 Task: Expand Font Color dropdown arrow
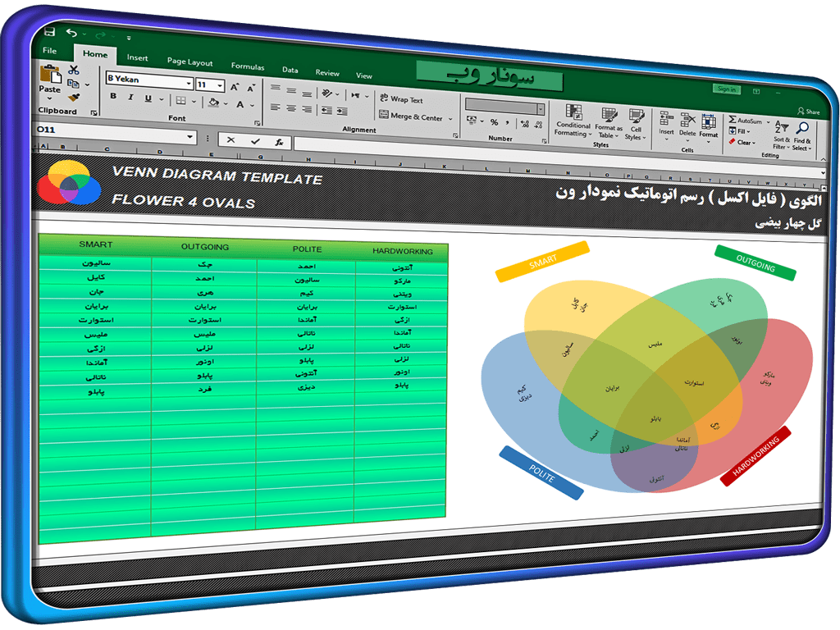252,106
